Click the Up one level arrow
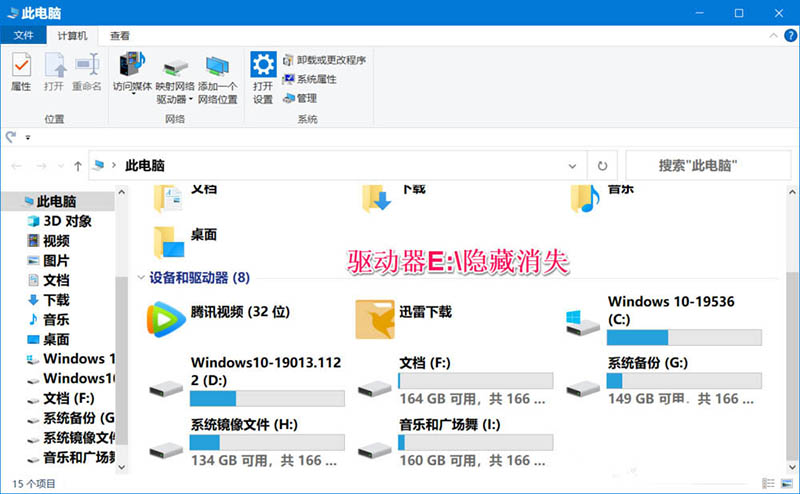This screenshot has height=494, width=800. pos(78,166)
